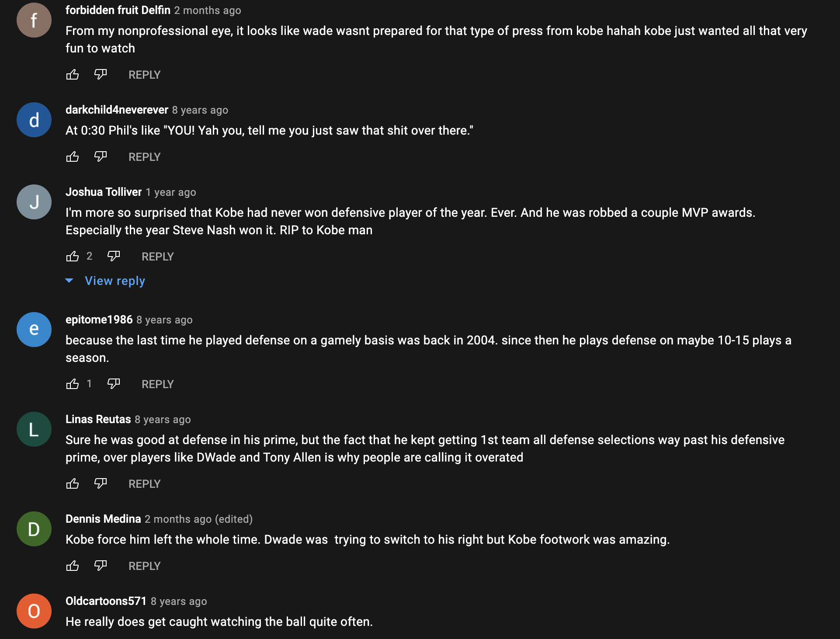Thumbs down epitome1986's comment
Viewport: 840px width, 639px height.
pyautogui.click(x=114, y=384)
